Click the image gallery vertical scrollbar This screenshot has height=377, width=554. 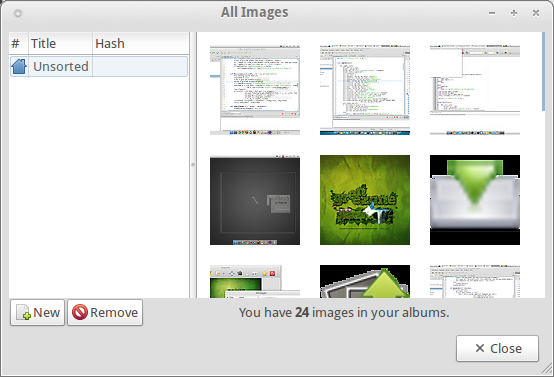coord(543,72)
